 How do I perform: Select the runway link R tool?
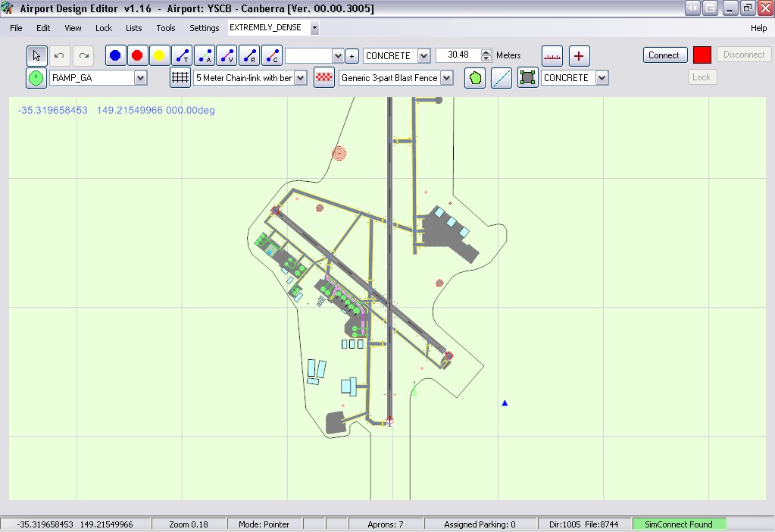click(249, 55)
